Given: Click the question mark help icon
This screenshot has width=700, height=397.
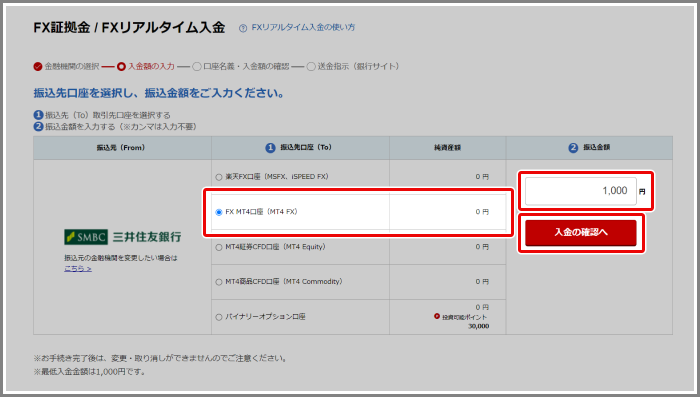Looking at the screenshot, I should (x=243, y=28).
